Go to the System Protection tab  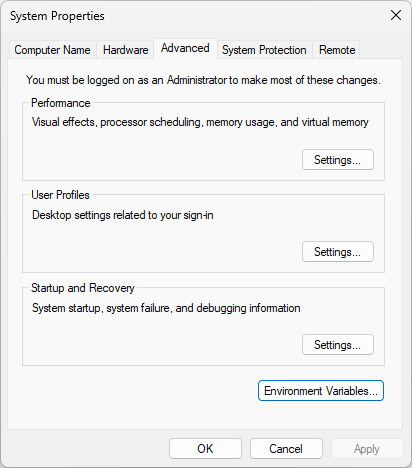click(x=264, y=50)
